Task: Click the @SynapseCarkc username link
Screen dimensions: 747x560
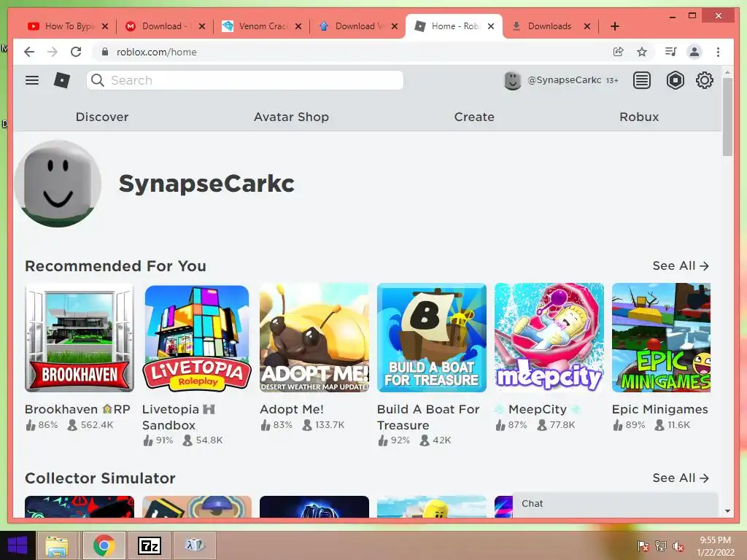Action: pos(564,80)
